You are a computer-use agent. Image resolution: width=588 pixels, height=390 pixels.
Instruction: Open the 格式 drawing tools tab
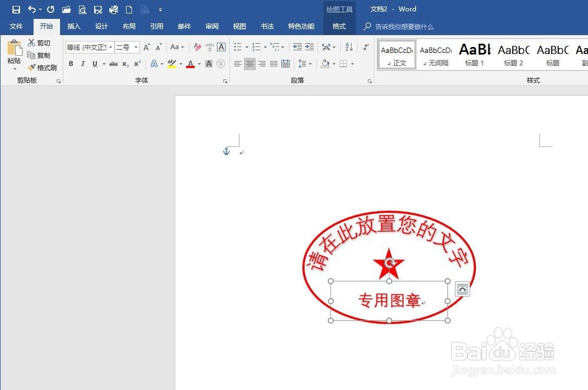[339, 26]
